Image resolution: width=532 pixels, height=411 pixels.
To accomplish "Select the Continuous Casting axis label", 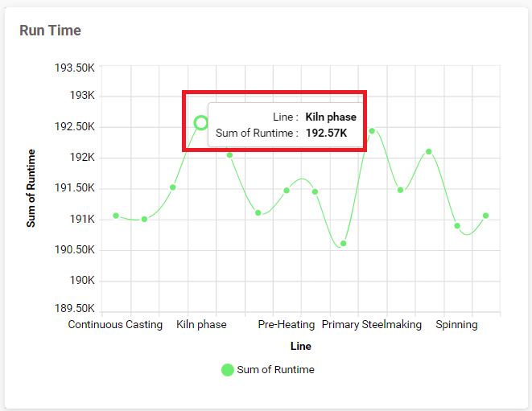I will (115, 324).
